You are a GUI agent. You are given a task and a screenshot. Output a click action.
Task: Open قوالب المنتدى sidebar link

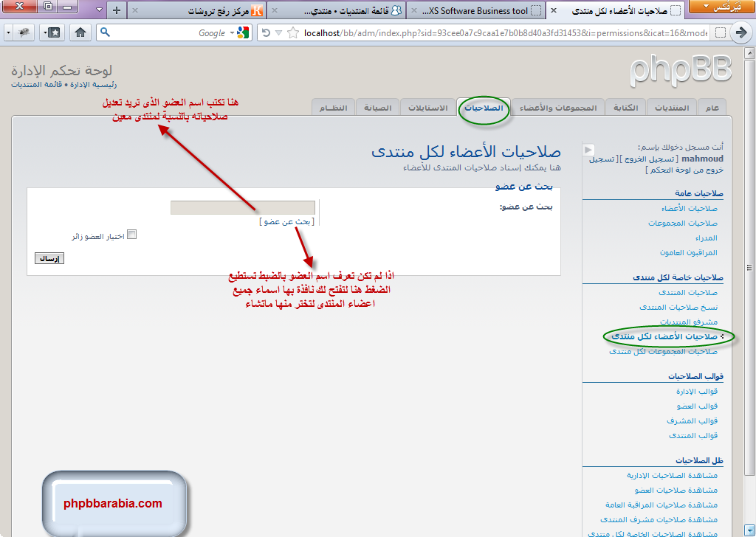click(x=693, y=435)
